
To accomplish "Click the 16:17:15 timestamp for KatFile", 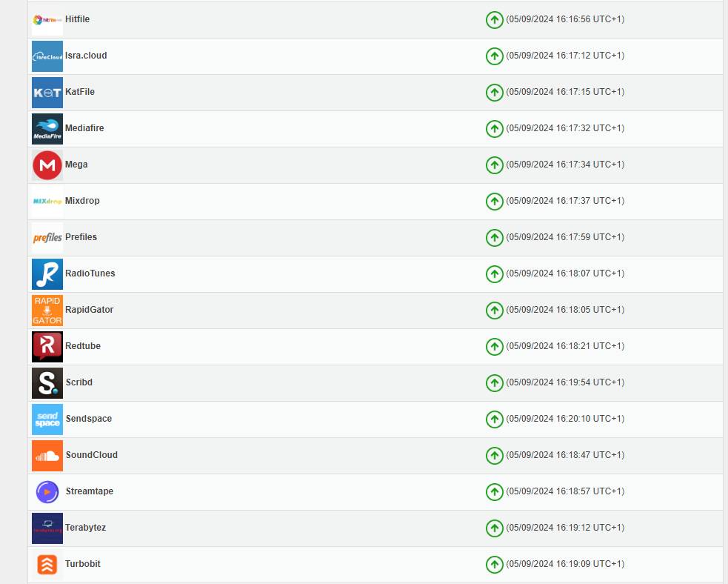I will [x=565, y=91].
